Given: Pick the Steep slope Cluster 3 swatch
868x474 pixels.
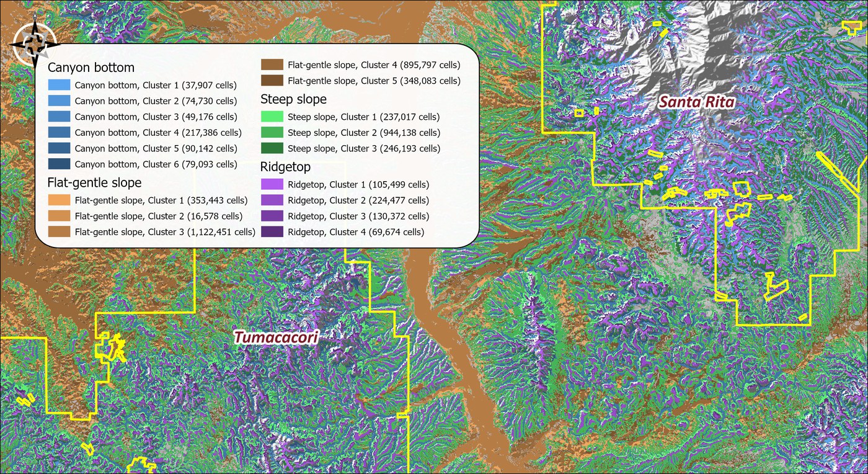Looking at the screenshot, I should click(272, 149).
